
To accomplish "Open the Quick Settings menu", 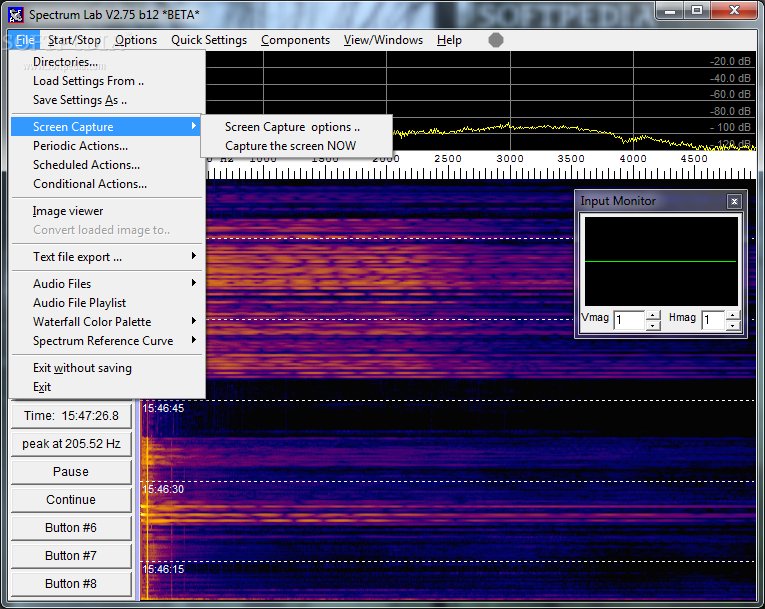I will (209, 40).
